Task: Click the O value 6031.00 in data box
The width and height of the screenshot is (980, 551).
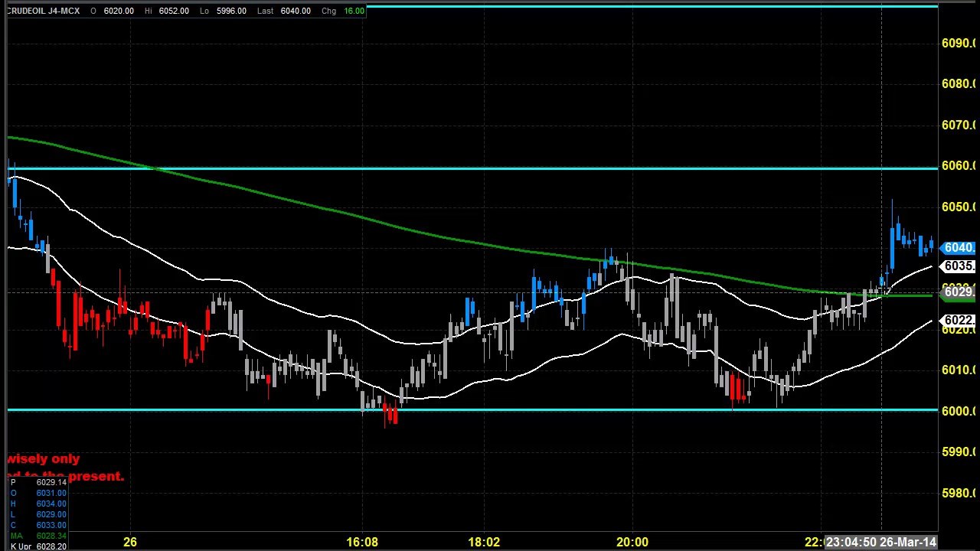Action: tap(51, 493)
